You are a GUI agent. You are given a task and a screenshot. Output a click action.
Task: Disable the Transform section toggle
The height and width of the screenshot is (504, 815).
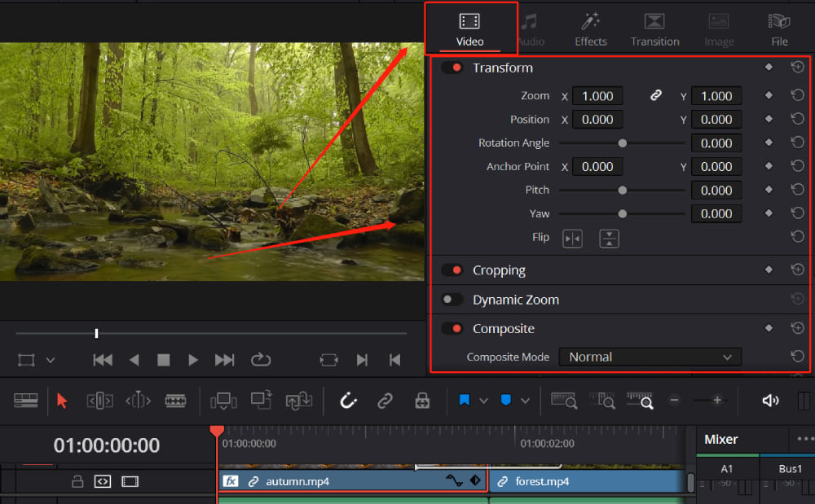point(452,68)
